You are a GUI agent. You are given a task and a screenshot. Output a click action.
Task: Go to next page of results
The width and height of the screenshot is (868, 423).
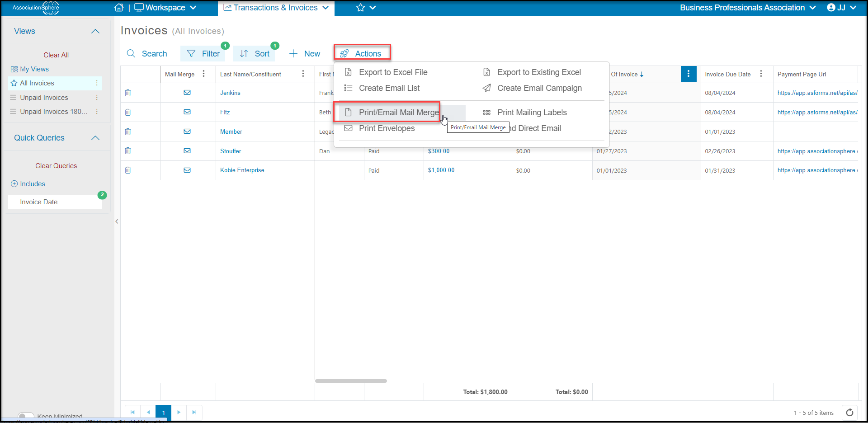coord(179,412)
